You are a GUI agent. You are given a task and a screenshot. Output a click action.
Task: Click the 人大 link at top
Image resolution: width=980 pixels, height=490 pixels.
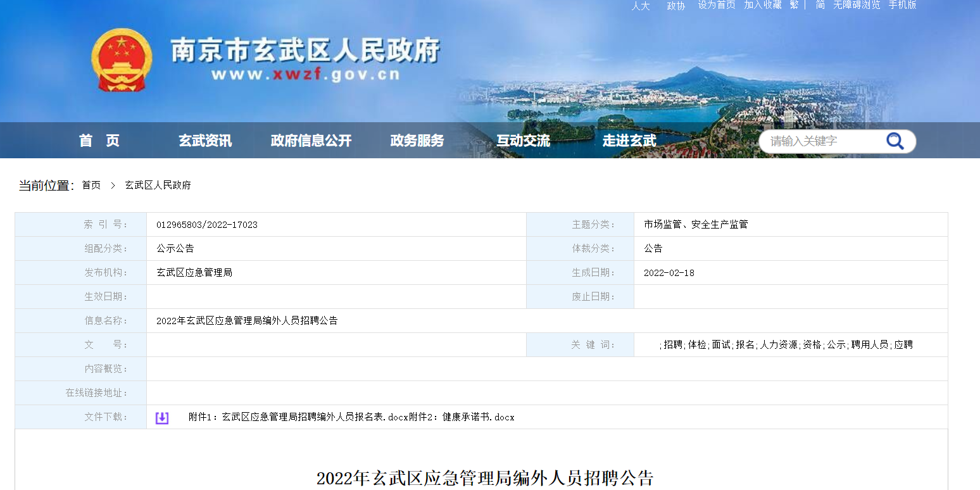[641, 6]
